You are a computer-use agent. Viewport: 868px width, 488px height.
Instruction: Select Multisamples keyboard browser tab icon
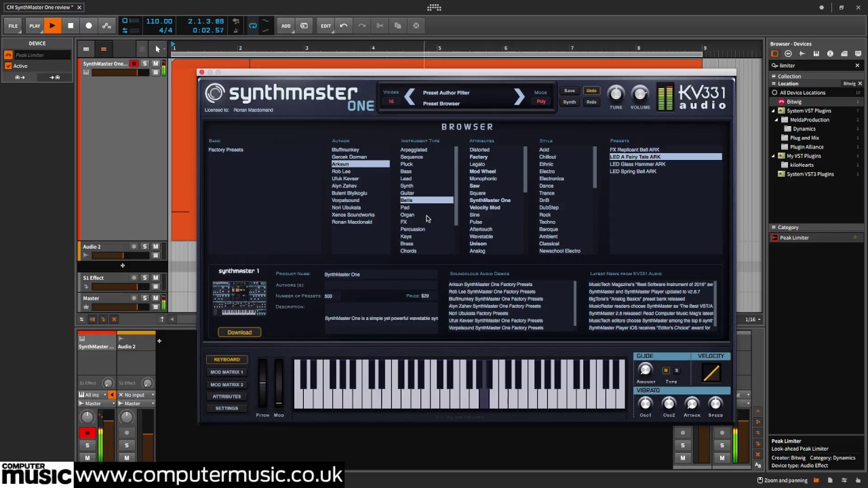tap(816, 54)
